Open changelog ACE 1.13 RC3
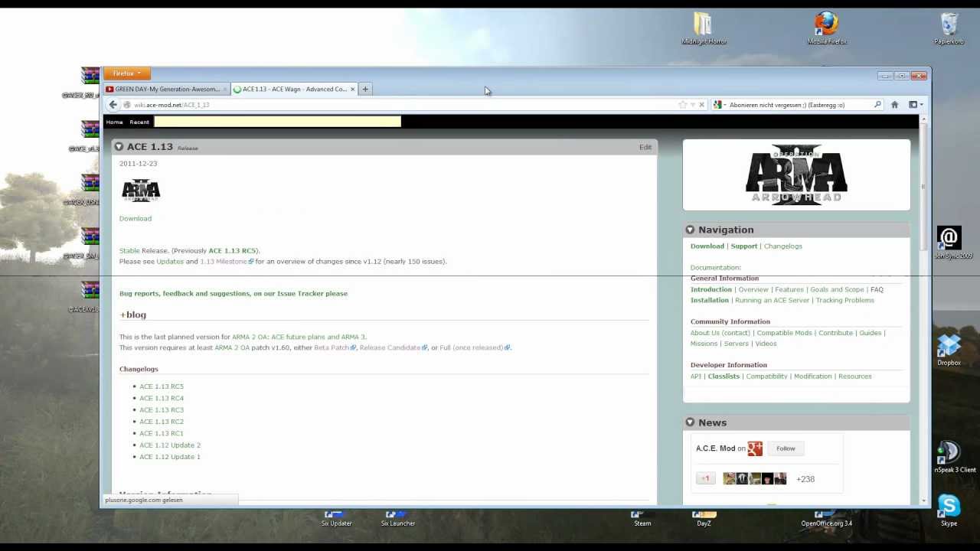The height and width of the screenshot is (551, 980). [x=162, y=410]
